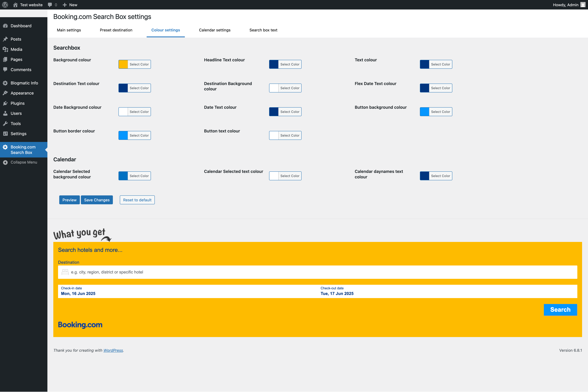The image size is (588, 392).
Task: Open the Dashboard gauge icon
Action: [5, 26]
